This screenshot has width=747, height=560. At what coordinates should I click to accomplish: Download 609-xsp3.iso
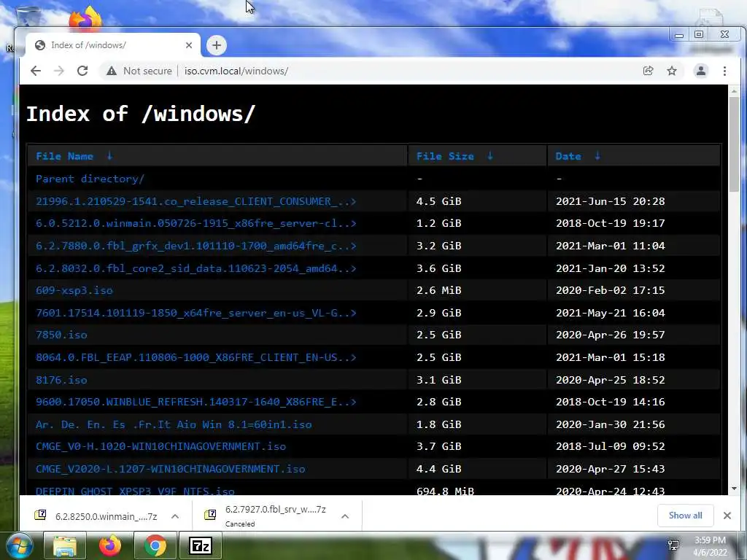[74, 290]
